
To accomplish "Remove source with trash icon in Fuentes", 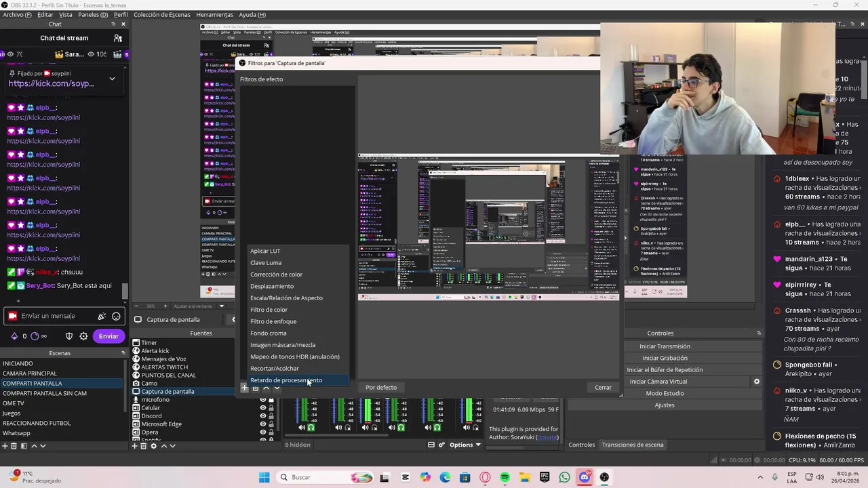I will (144, 446).
